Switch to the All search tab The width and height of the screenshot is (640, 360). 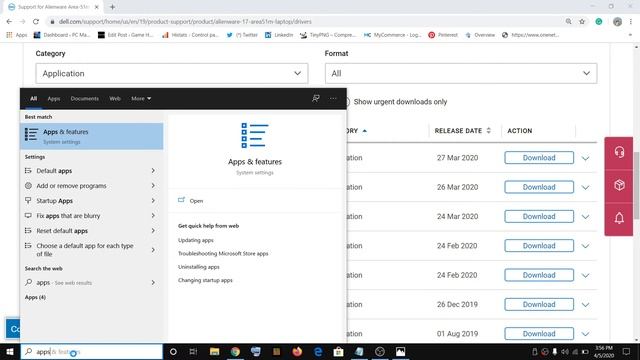pos(33,98)
